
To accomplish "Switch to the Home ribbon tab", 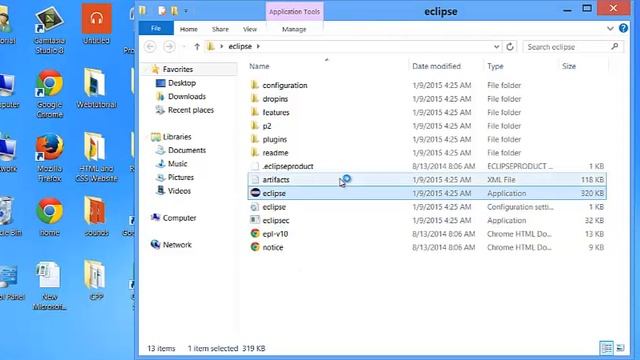I will point(189,29).
